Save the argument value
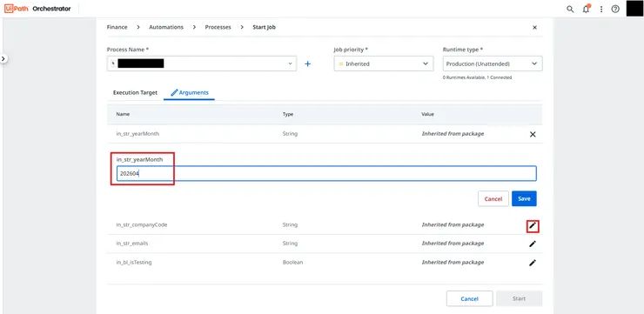 pos(524,198)
